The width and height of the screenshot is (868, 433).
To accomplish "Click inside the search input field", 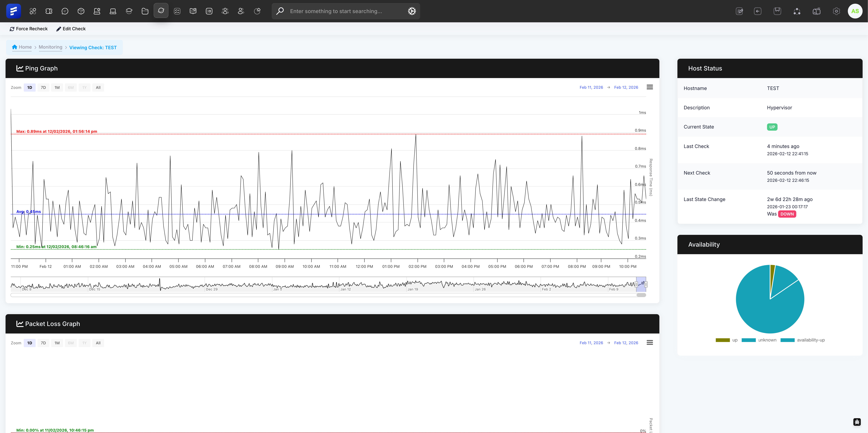I will [x=346, y=11].
